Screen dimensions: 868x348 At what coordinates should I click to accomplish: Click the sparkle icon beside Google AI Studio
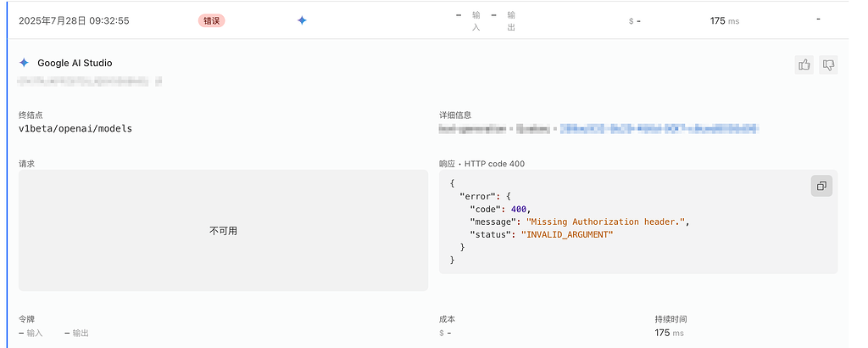point(24,63)
